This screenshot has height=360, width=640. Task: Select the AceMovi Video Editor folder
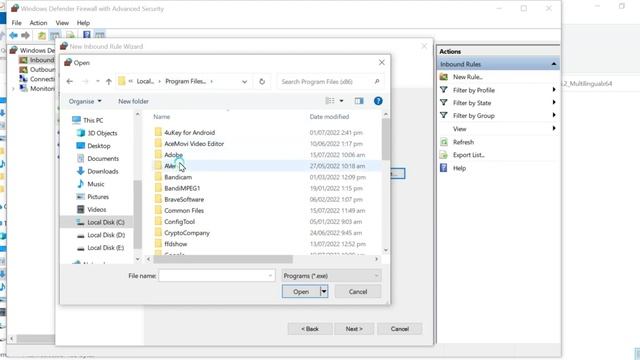click(194, 144)
